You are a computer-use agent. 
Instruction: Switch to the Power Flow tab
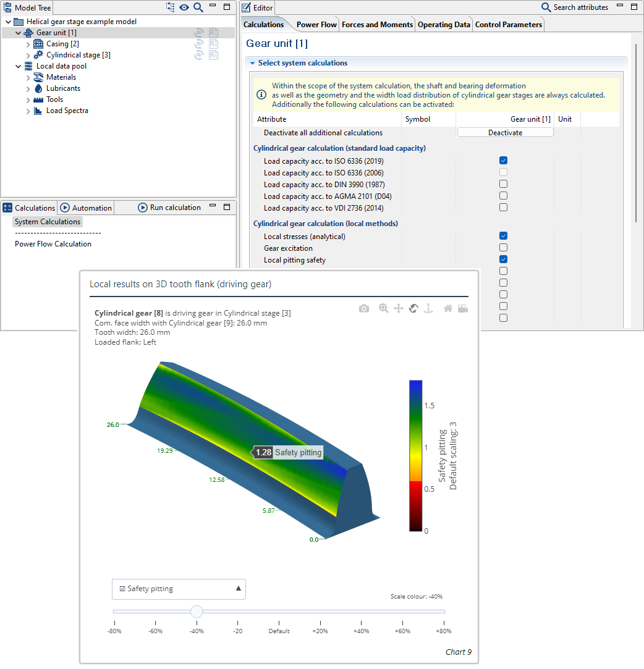[316, 25]
